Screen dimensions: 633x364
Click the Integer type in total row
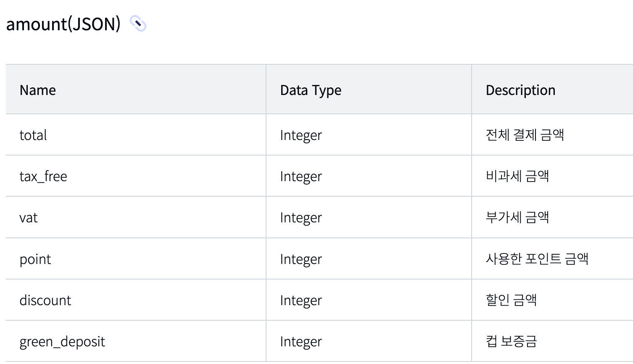click(x=301, y=135)
